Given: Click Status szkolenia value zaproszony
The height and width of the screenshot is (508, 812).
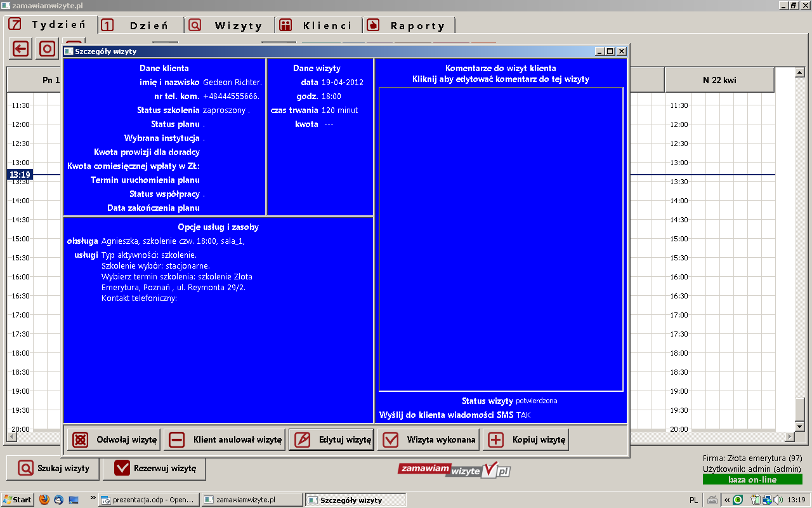Looking at the screenshot, I should click(x=226, y=110).
